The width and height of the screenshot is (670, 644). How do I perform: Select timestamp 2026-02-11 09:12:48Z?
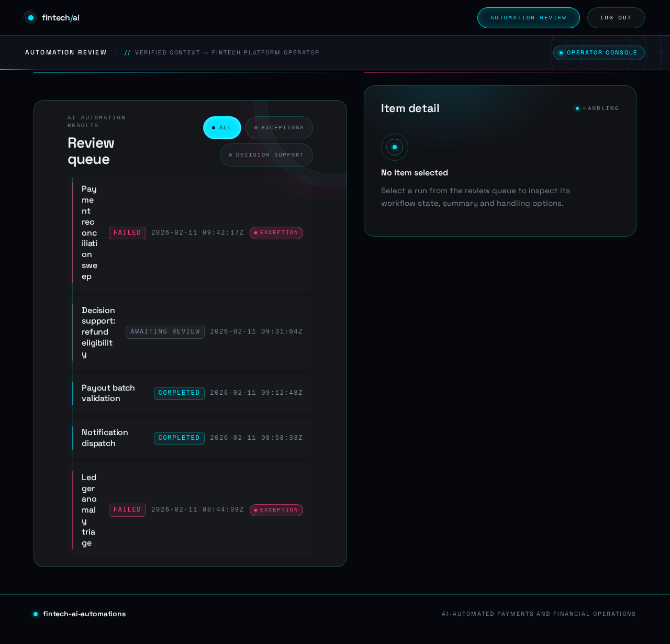click(256, 393)
